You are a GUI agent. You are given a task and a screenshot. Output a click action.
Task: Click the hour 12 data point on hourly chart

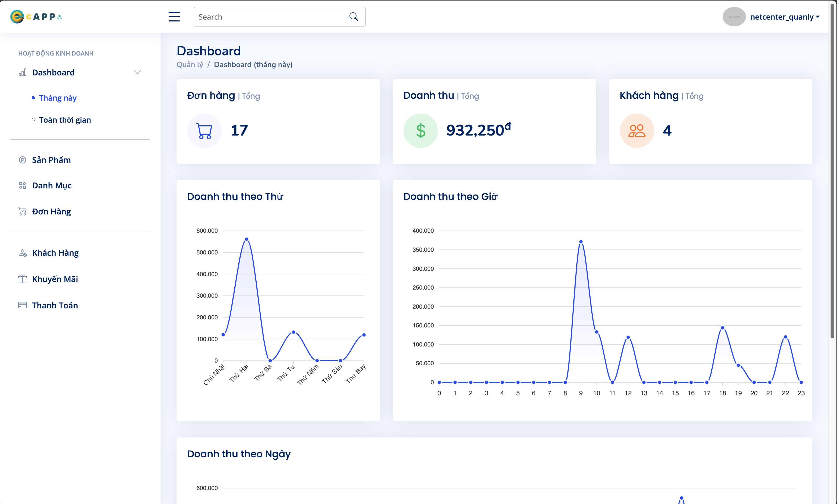(628, 337)
